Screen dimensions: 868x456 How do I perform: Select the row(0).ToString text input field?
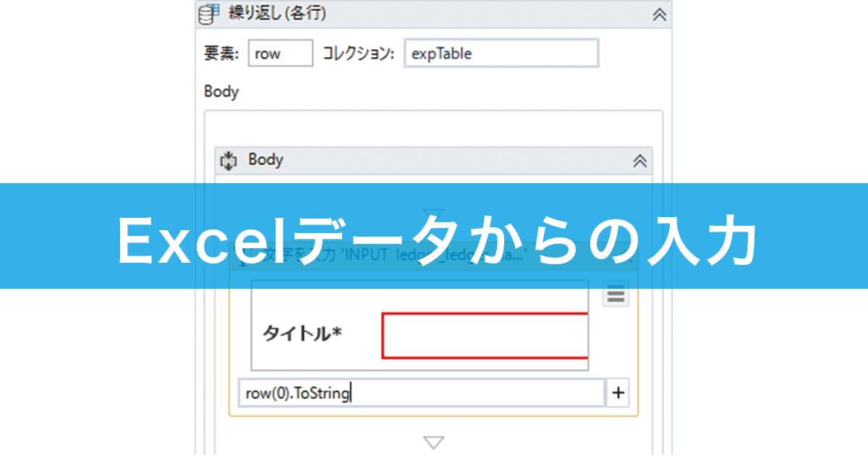point(422,393)
